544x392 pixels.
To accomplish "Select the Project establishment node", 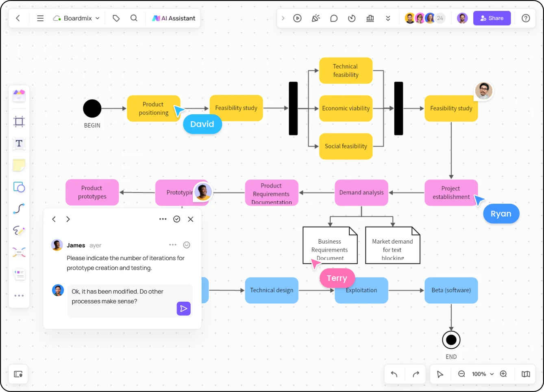I will (x=451, y=193).
